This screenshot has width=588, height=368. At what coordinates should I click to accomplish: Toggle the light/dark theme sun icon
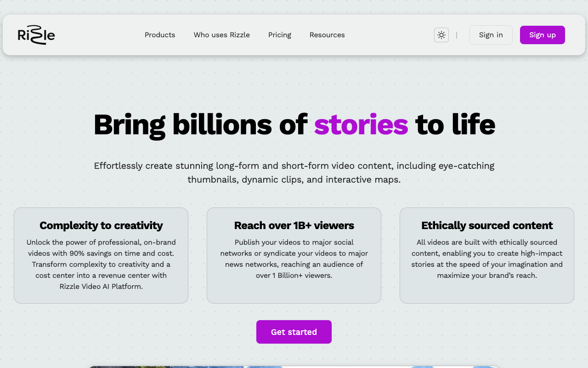click(x=441, y=35)
